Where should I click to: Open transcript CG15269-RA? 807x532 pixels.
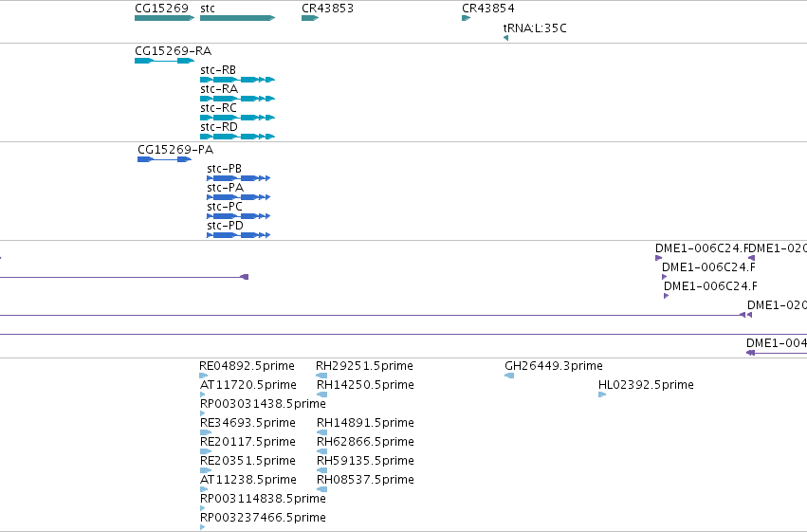tap(165, 61)
